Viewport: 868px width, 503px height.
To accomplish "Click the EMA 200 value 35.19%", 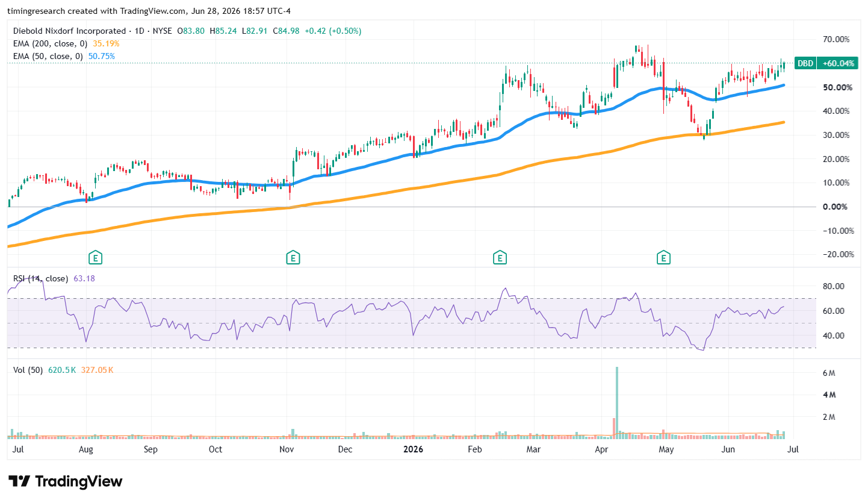I will pos(106,43).
